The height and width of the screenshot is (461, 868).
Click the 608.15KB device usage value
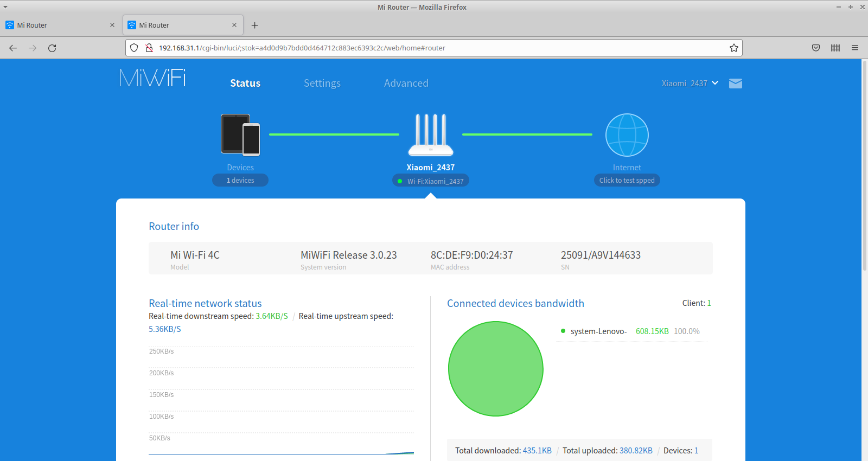point(652,331)
